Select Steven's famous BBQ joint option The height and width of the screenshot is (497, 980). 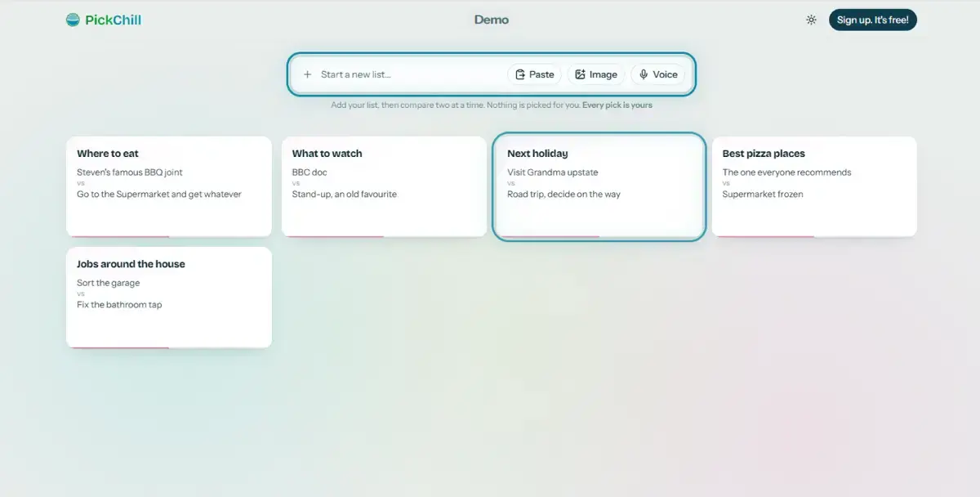point(130,172)
